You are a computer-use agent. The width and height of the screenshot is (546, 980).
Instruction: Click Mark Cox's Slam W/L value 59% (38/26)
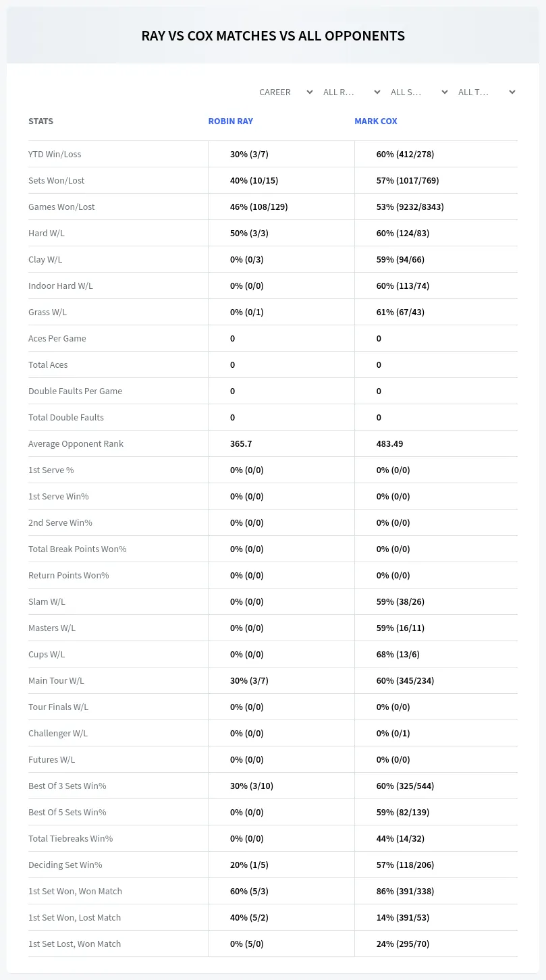(x=400, y=601)
